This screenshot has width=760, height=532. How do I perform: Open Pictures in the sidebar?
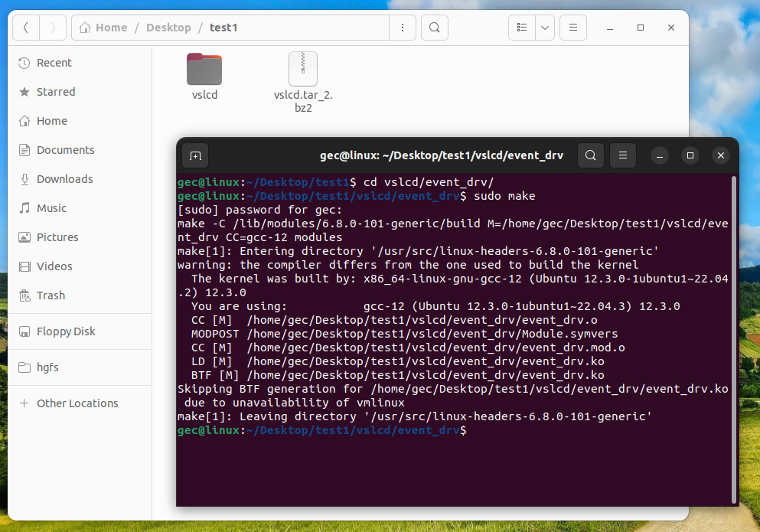(x=80, y=237)
